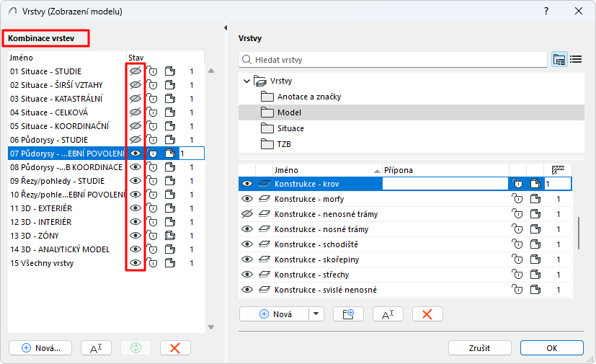Rename the selected layer combination
Screen dimensions: 596x364
point(96,347)
